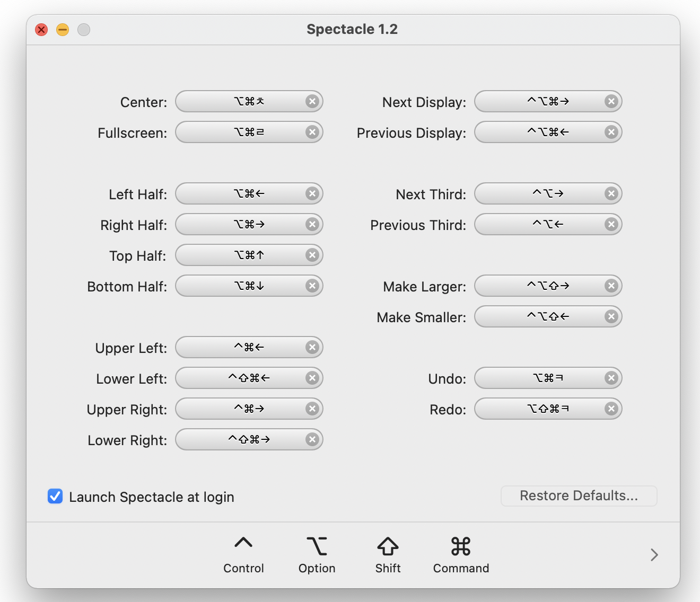Clear the Left Half shortcut x icon

pyautogui.click(x=312, y=193)
